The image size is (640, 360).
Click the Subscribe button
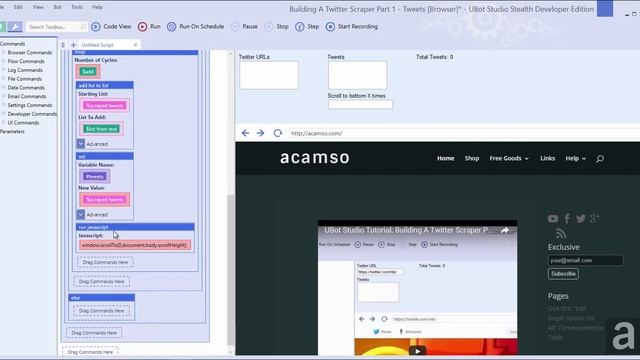pyautogui.click(x=563, y=274)
